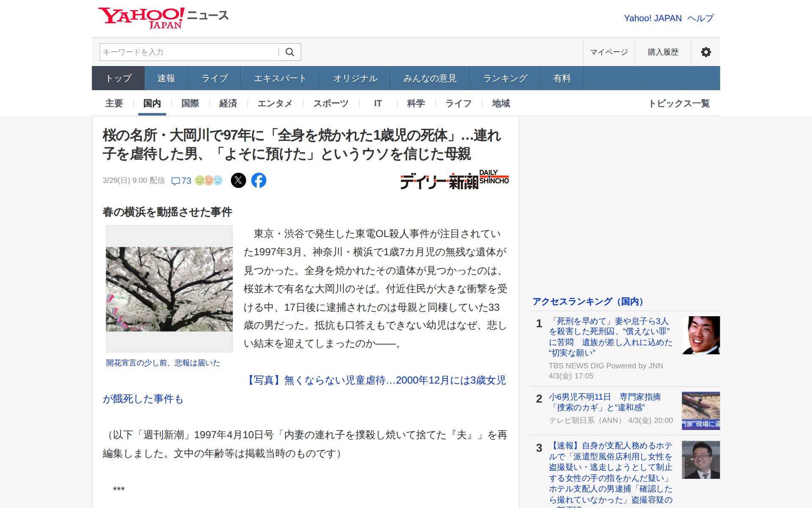The width and height of the screenshot is (812, 508).
Task: Switch to the 速報 tab
Action: click(166, 78)
